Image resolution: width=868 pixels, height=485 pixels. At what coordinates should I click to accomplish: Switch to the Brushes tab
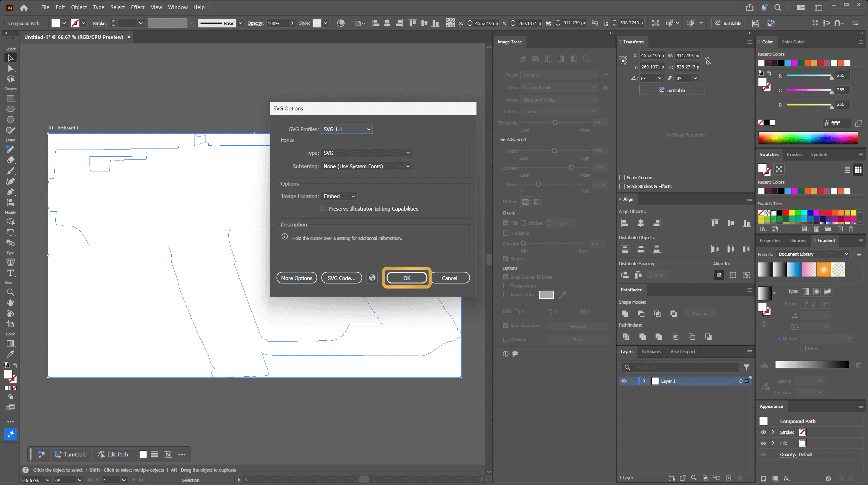point(795,154)
